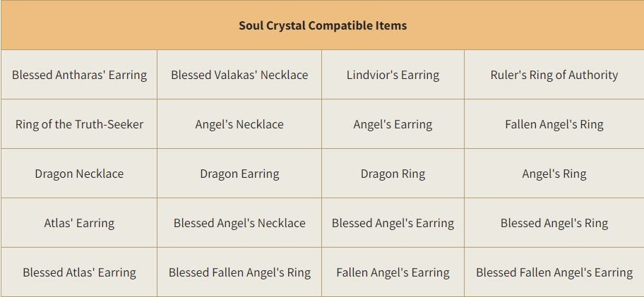
Task: Select Ring of the Truth-Seeker text
Action: click(79, 124)
